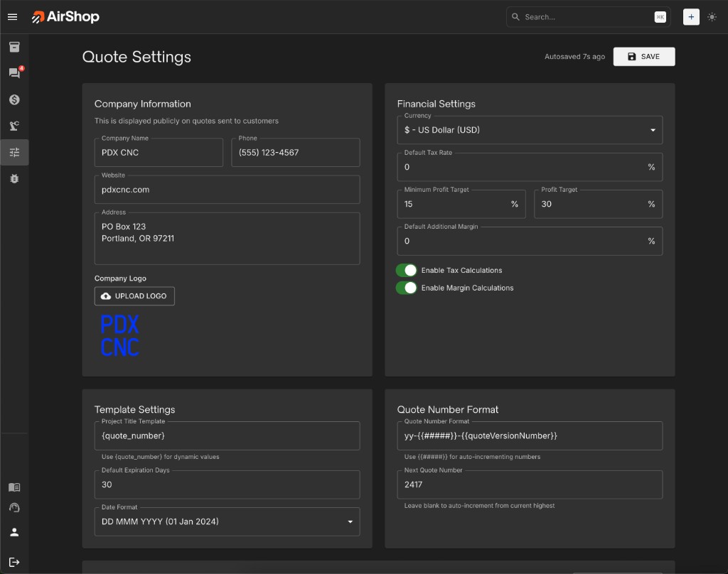728x574 pixels.
Task: Click the support headset icon
Action: [x=14, y=507]
